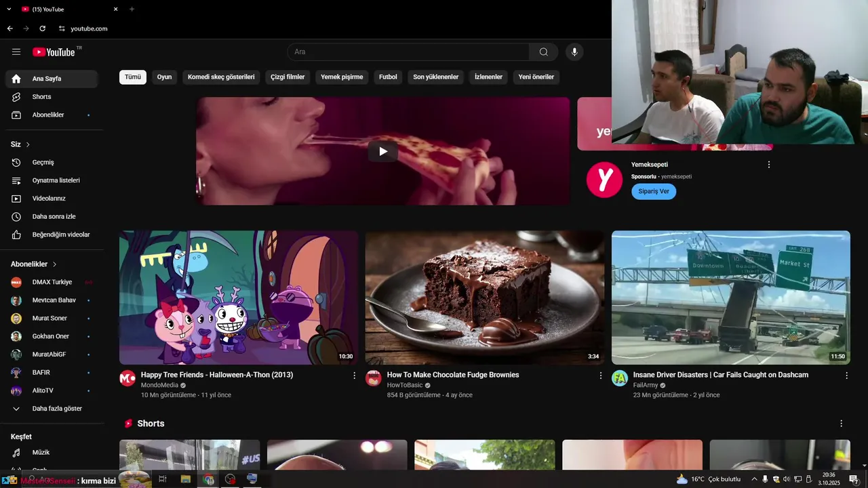Screen dimensions: 868x488
Task: Start voice search with the microphone
Action: click(574, 52)
